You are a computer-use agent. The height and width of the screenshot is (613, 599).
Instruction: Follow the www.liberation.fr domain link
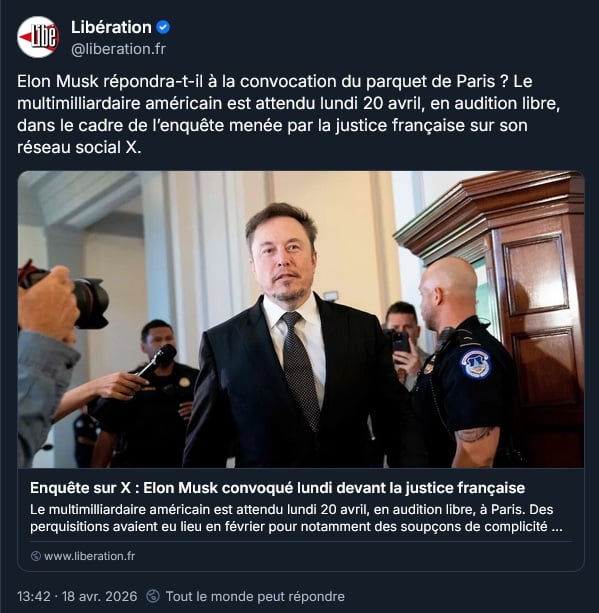[90, 556]
